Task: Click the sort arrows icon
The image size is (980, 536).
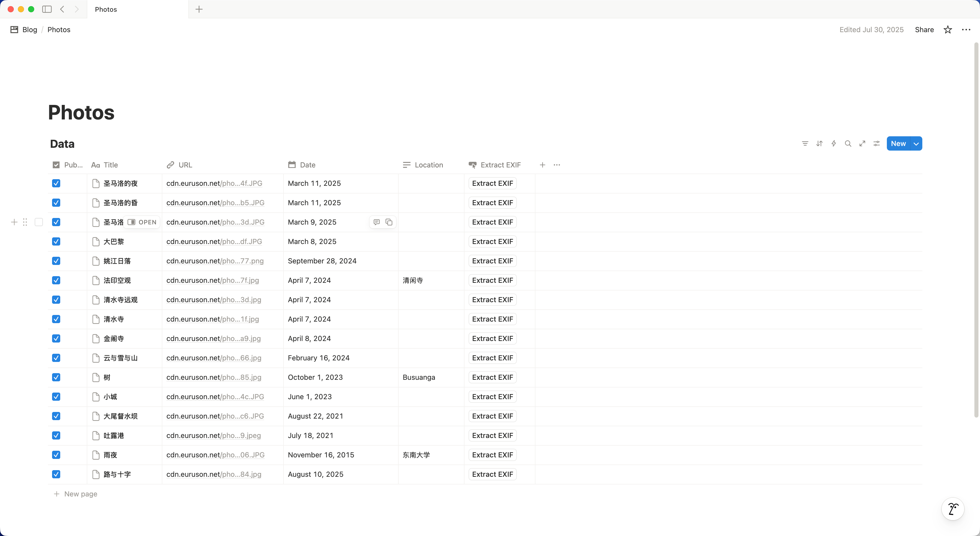Action: pos(819,143)
